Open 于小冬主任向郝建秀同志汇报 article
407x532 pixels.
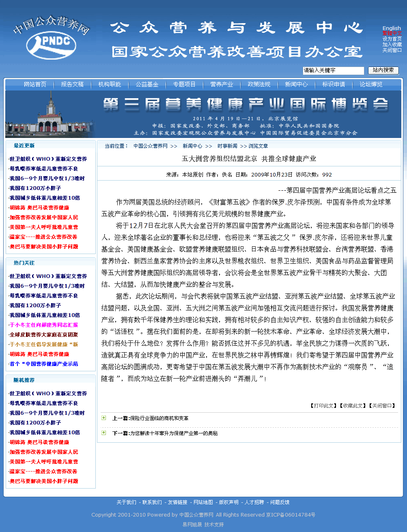pos(44,325)
